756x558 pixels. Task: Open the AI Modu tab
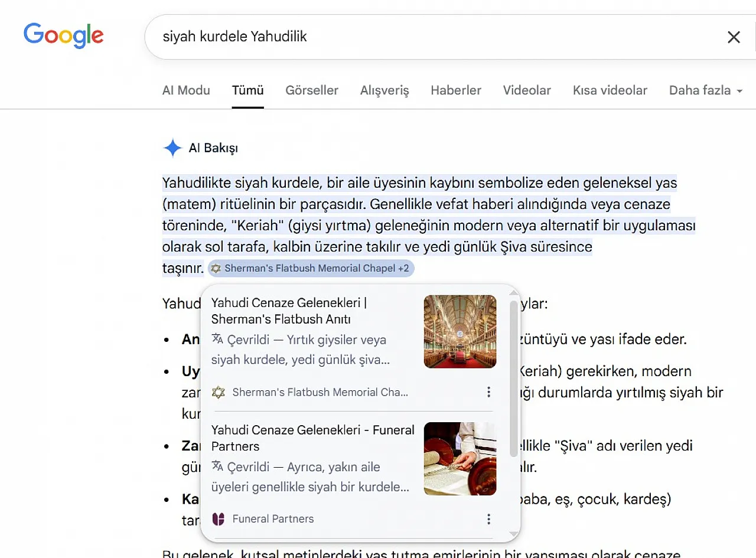pyautogui.click(x=186, y=90)
